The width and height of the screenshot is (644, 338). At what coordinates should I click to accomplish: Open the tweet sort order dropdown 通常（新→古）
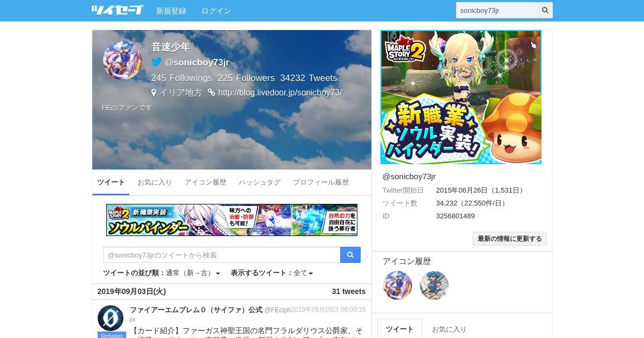[193, 273]
